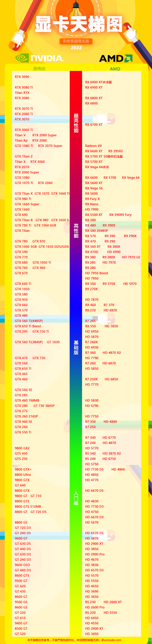
Task: Click the GTX Titan Z entry
Action: (x=24, y=156)
